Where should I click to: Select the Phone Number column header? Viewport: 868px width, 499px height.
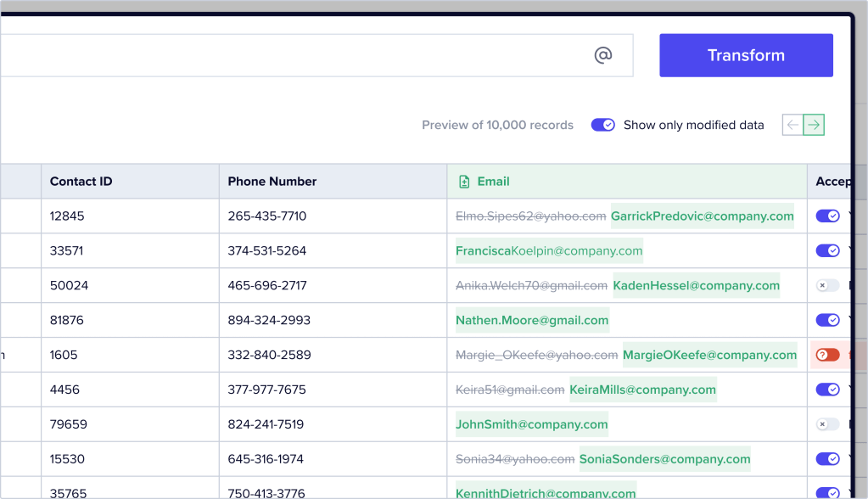click(272, 182)
